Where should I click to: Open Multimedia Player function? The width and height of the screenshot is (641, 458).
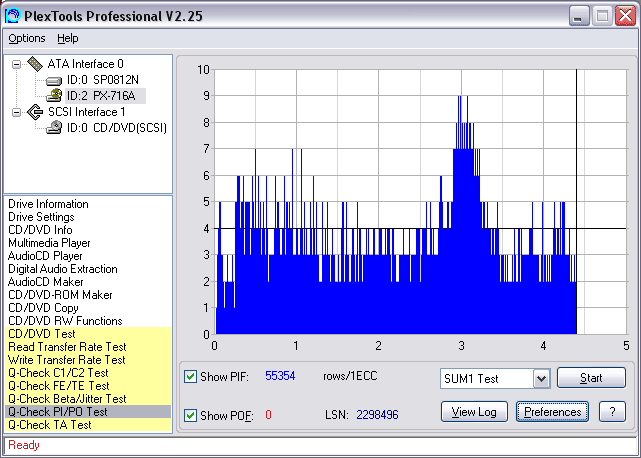[x=49, y=243]
